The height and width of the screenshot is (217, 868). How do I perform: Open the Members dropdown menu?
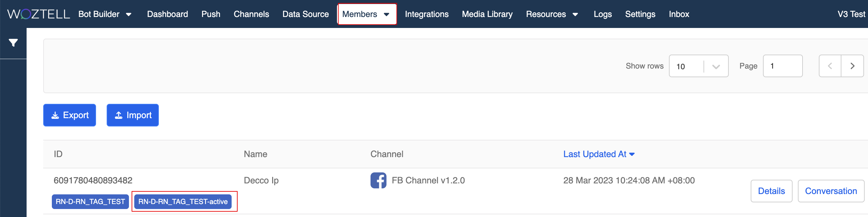(367, 14)
